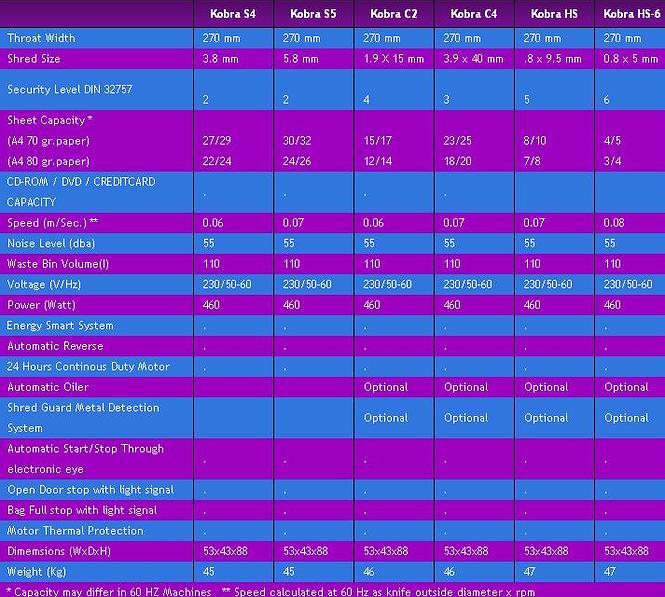The height and width of the screenshot is (597, 665).
Task: Select the 1.9 X 15 mm cell
Action: click(x=394, y=58)
